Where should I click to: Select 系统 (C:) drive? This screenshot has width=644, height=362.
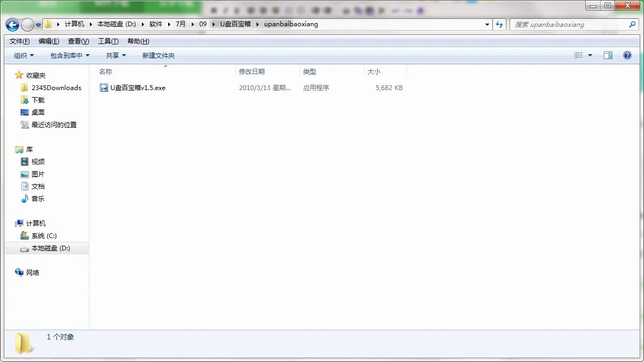(44, 236)
